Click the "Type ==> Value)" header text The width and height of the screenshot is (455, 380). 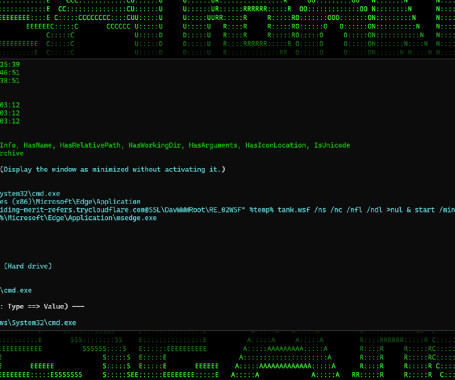[x=38, y=306]
